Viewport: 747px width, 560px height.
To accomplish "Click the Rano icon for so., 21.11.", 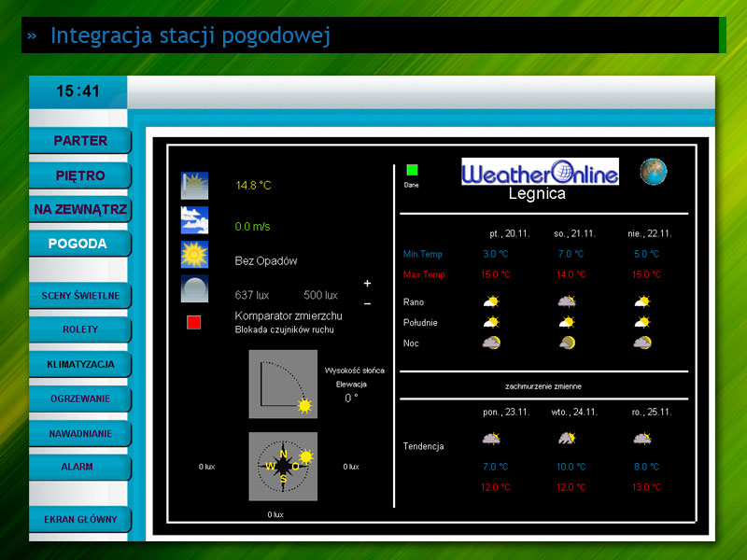I will coord(567,301).
